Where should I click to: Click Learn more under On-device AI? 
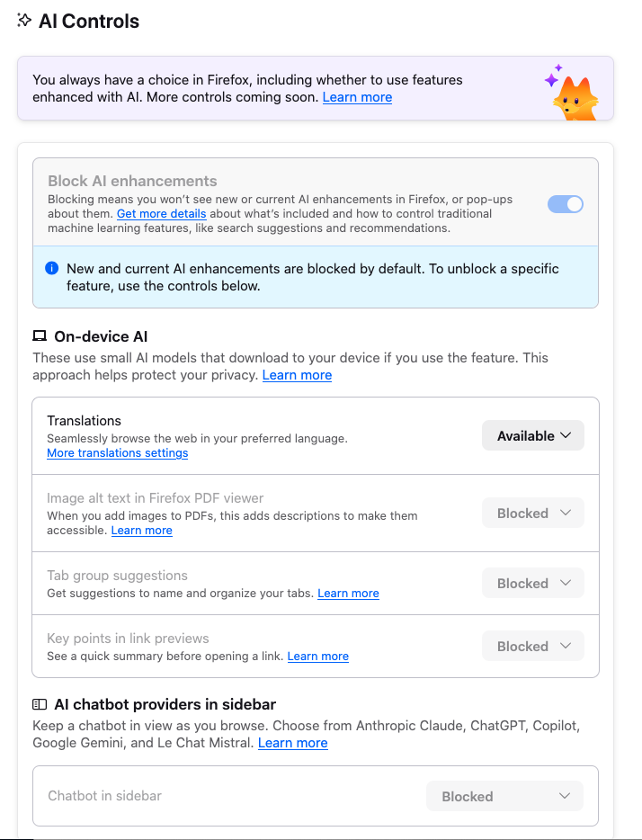click(297, 375)
